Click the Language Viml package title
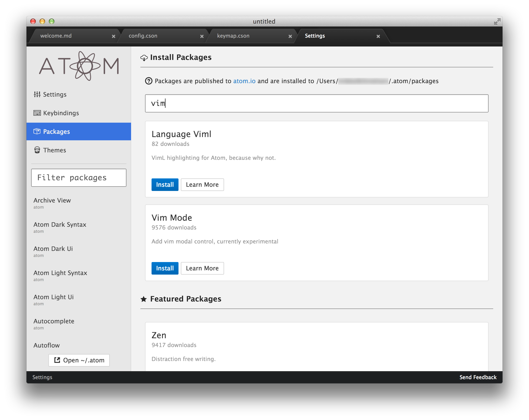Image resolution: width=529 pixels, height=420 pixels. [x=181, y=134]
